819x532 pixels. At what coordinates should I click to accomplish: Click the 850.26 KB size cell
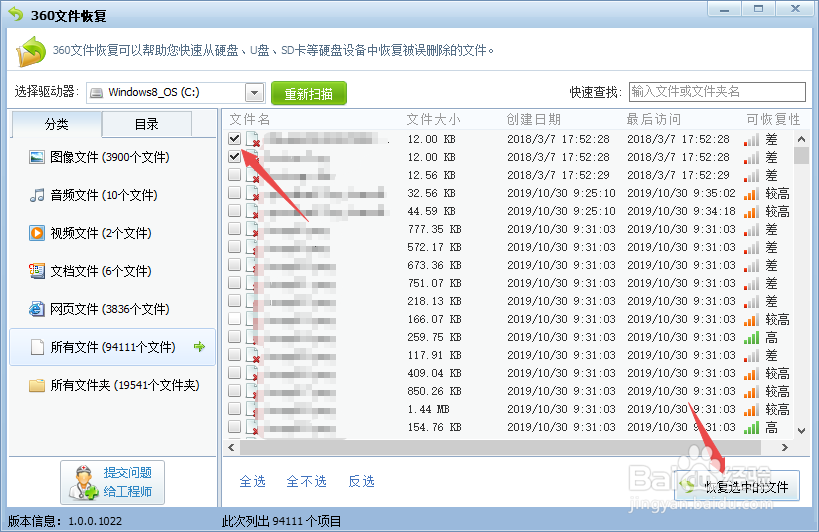coord(434,392)
